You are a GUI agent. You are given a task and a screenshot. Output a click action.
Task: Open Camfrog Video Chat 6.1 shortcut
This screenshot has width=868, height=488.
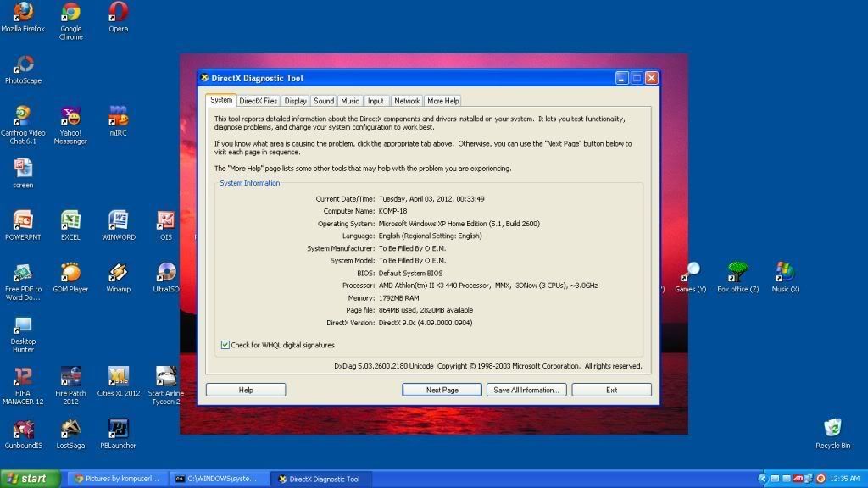23,125
